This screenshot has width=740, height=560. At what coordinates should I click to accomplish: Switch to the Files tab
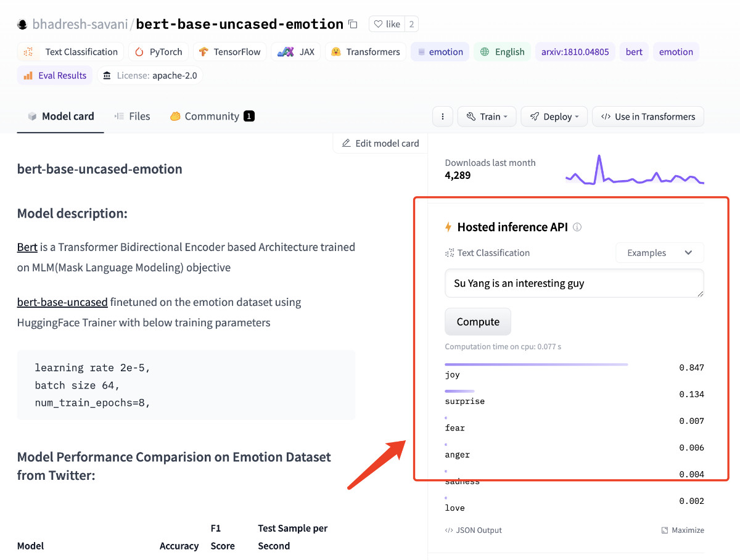click(133, 116)
